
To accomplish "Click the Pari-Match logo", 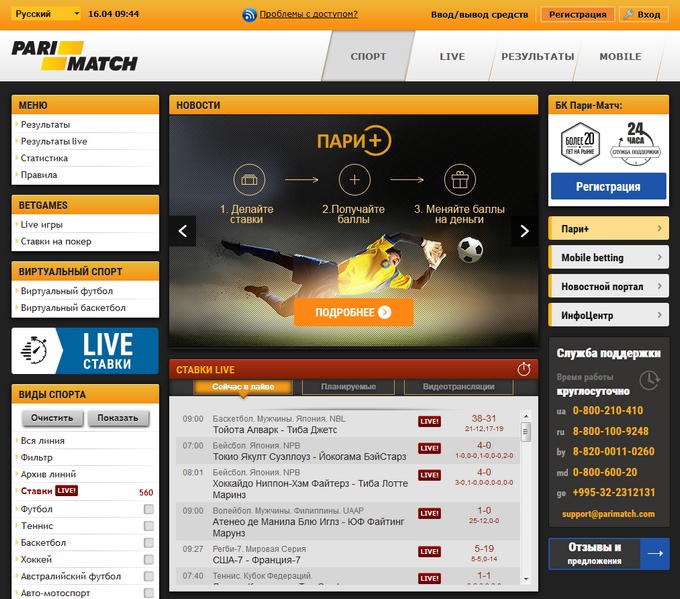I will coord(74,56).
